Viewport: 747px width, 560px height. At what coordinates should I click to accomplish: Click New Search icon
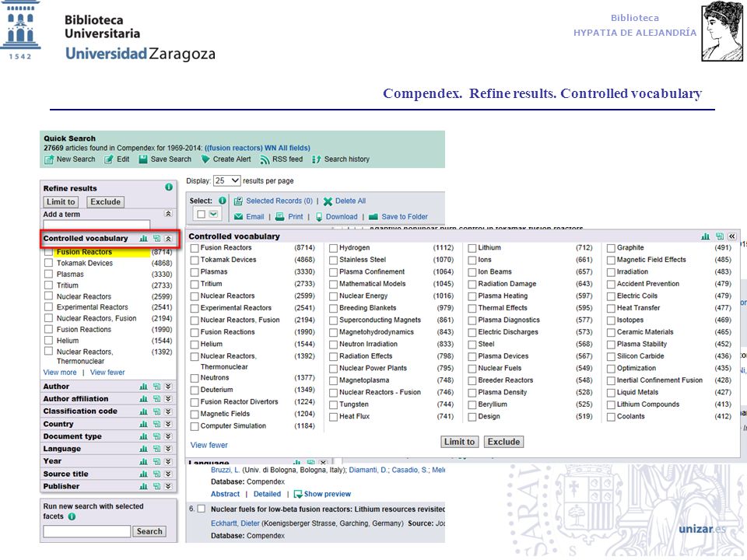[x=49, y=159]
